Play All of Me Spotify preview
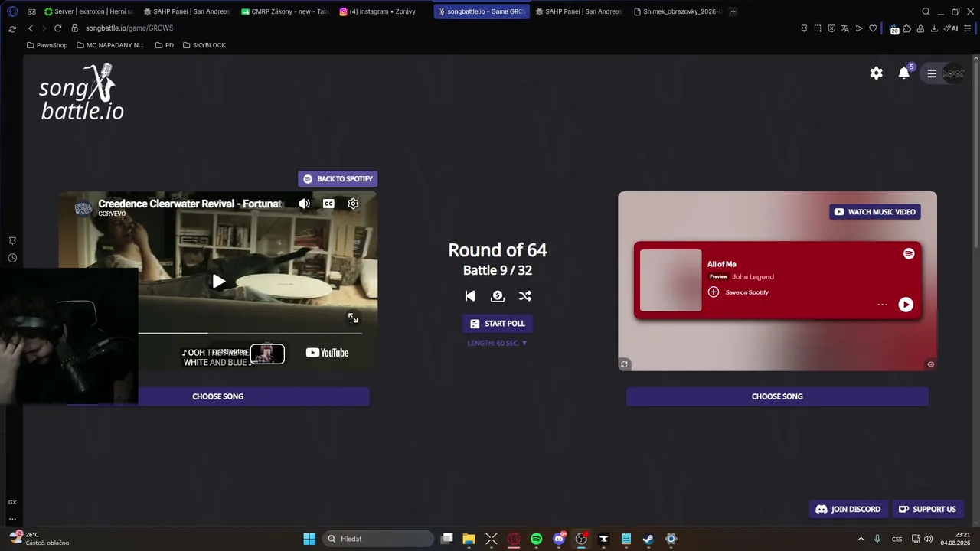 pyautogui.click(x=906, y=305)
